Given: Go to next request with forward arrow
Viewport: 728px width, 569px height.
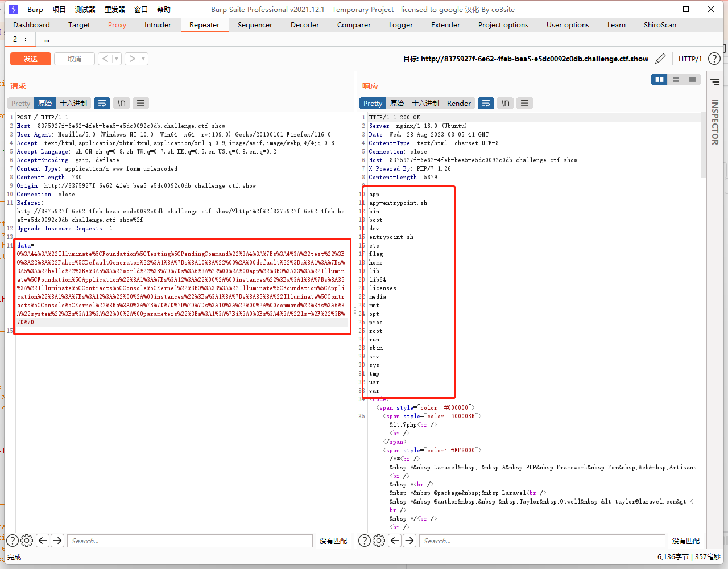Looking at the screenshot, I should 132,59.
